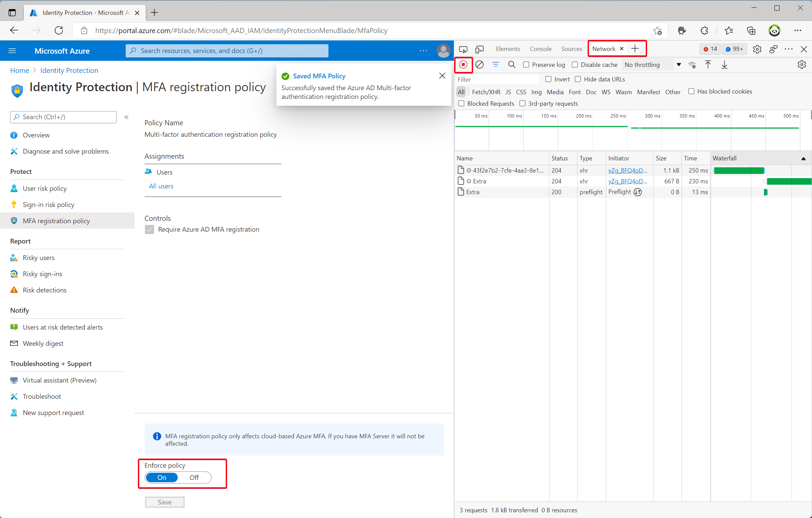Go to Home breadcrumb link
The height and width of the screenshot is (518, 812).
(20, 70)
